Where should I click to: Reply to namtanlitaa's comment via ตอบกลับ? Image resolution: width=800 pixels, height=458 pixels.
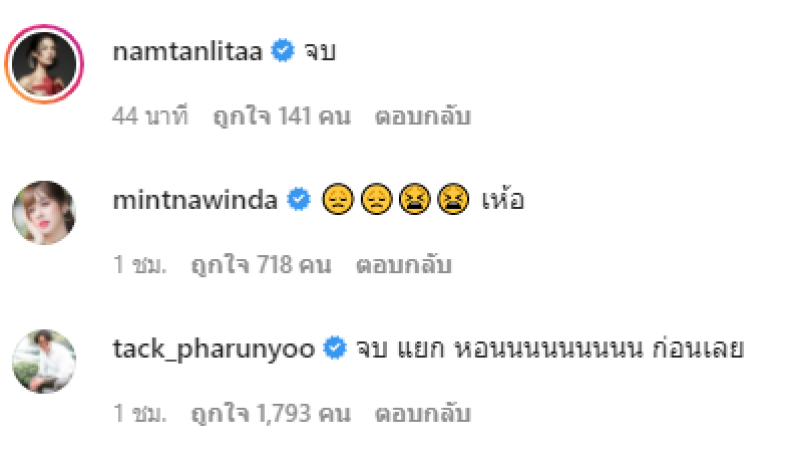(x=423, y=116)
